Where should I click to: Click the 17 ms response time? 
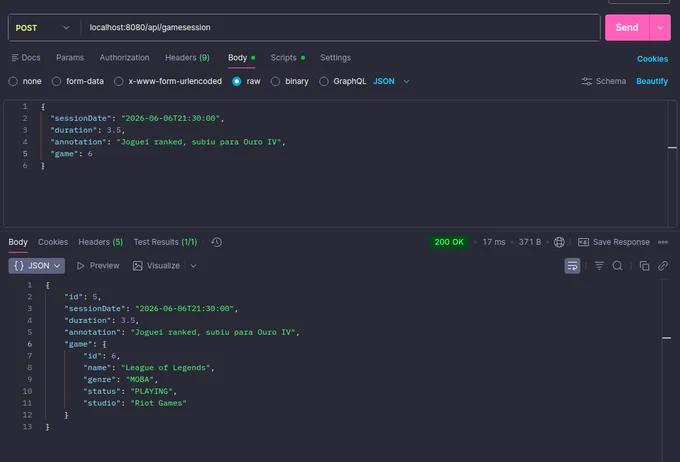(x=494, y=242)
